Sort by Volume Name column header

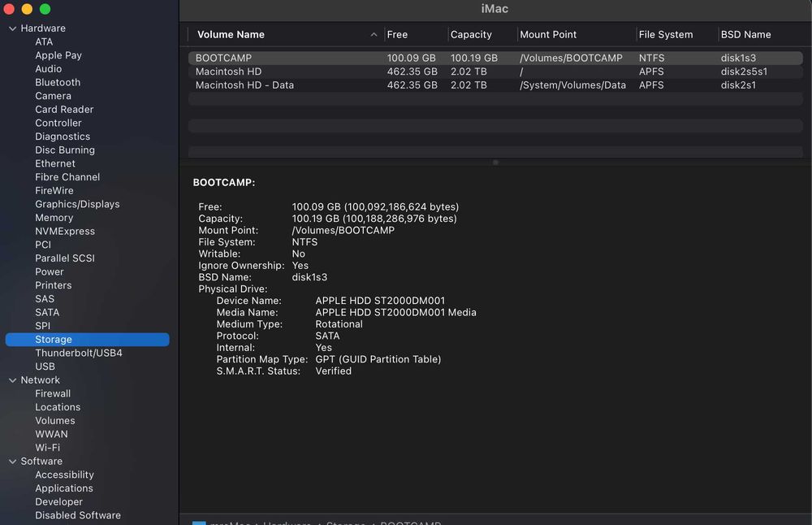[231, 35]
